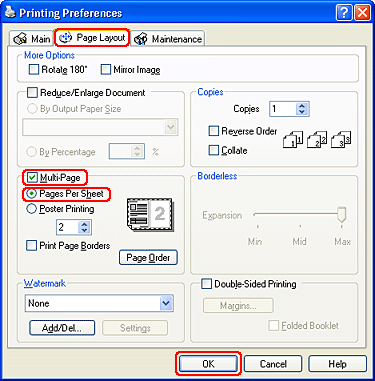Screen dimensions: 375x381
Task: Enable the Rotate 180° checkbox
Action: (34, 70)
